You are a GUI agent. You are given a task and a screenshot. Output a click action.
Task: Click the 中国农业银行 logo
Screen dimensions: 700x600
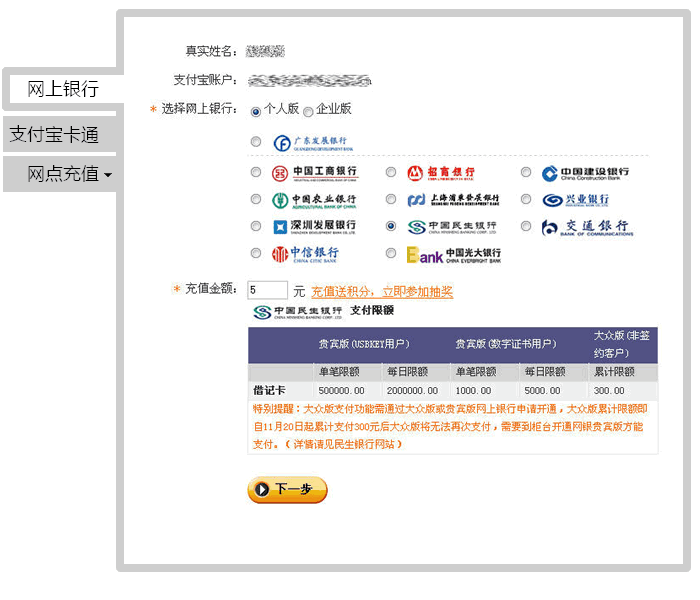point(314,200)
